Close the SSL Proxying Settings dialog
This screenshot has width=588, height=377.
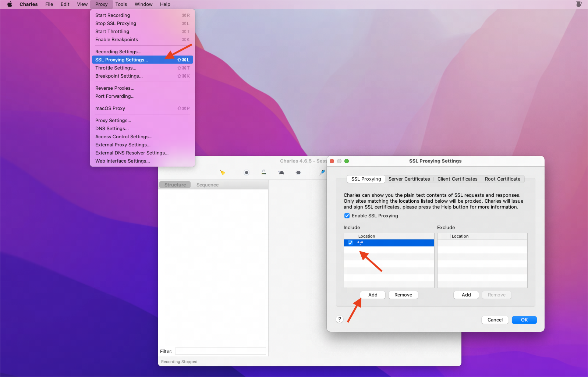point(332,161)
